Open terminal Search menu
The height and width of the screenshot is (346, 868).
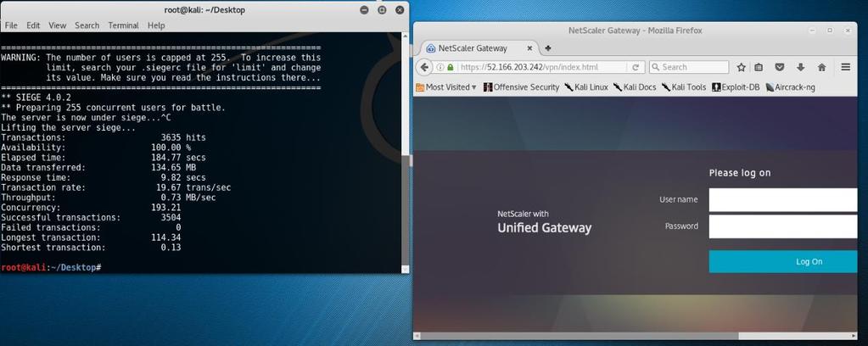click(87, 25)
